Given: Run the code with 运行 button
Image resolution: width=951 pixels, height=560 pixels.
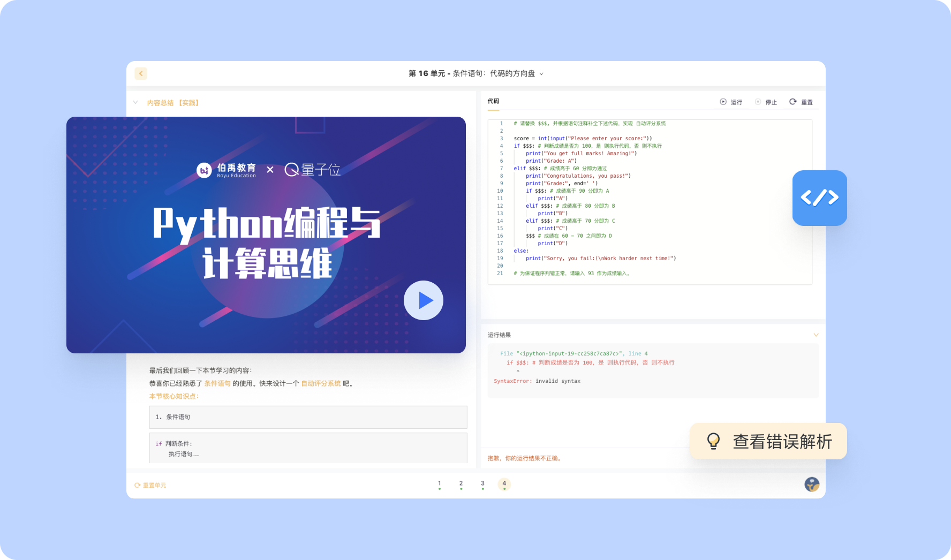Looking at the screenshot, I should [x=731, y=102].
